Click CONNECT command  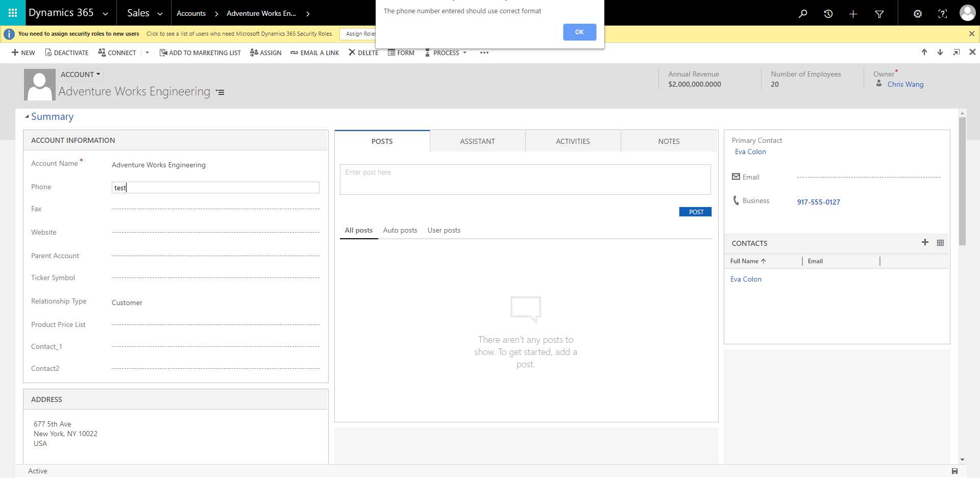pos(117,53)
